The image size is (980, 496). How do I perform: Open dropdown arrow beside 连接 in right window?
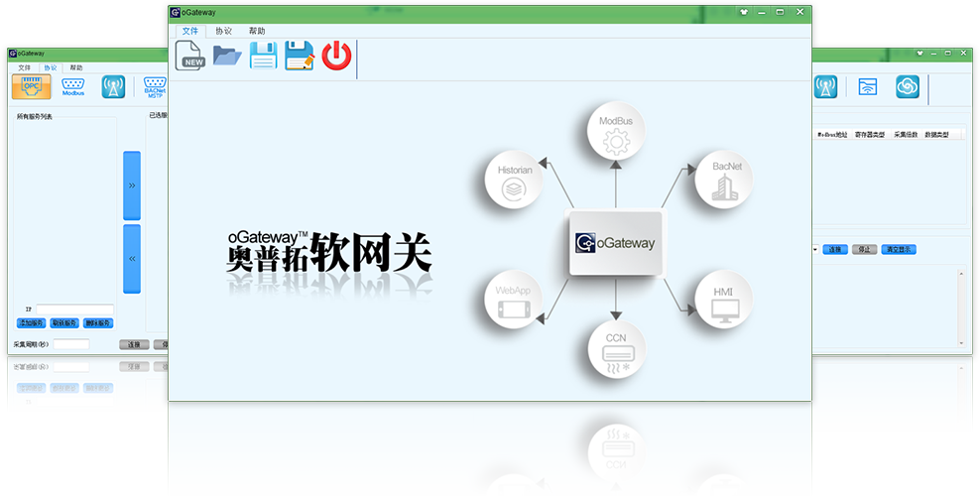[816, 249]
